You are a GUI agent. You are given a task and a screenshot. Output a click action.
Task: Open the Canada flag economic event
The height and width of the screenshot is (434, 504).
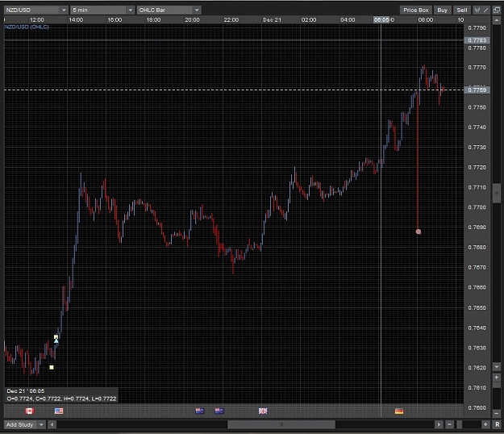click(30, 411)
